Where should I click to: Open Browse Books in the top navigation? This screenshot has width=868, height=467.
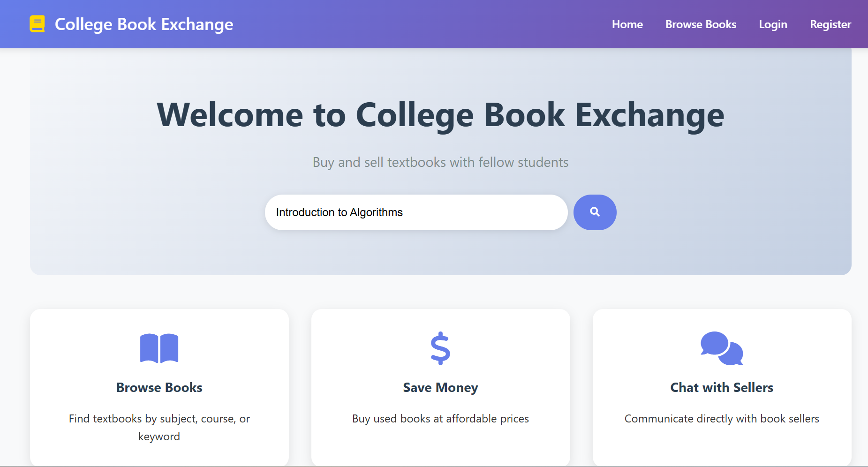(701, 24)
